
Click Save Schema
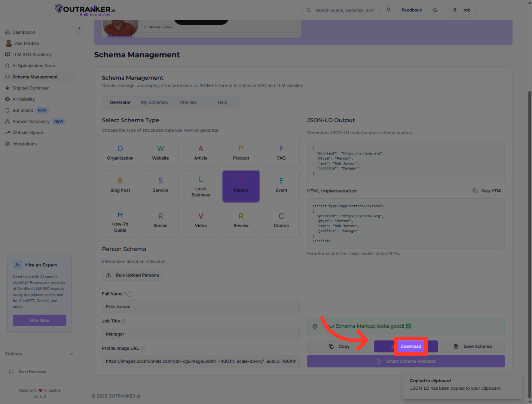(473, 346)
